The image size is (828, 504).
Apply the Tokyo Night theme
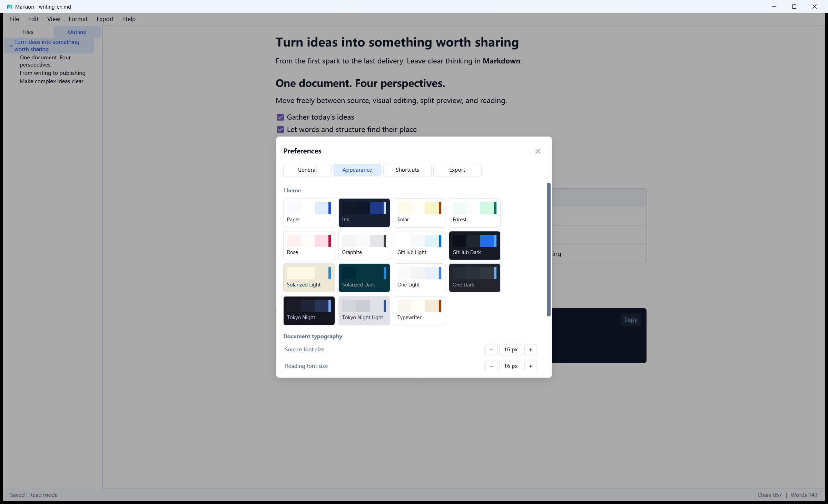coord(309,311)
